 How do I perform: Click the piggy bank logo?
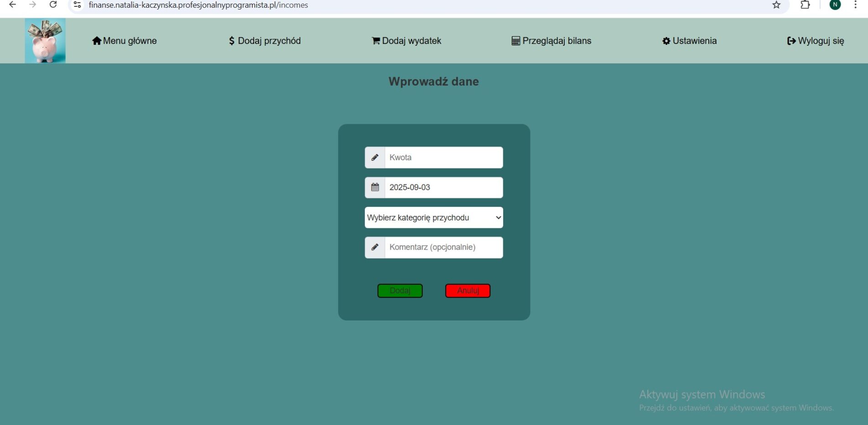click(45, 40)
